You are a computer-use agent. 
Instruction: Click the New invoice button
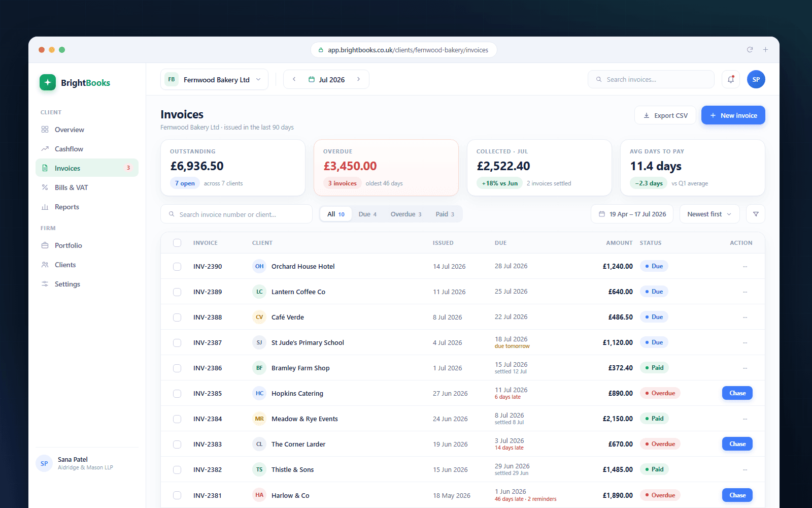pyautogui.click(x=733, y=115)
